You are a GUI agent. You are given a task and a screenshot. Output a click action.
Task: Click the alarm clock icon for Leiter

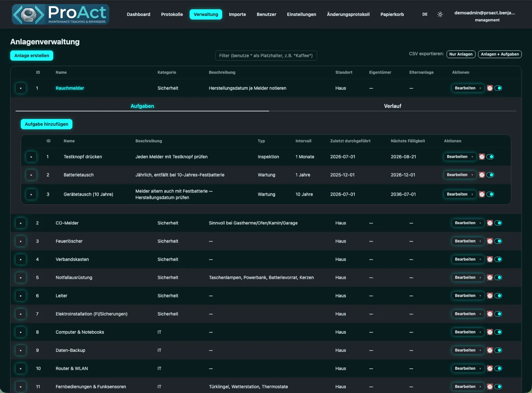[x=490, y=296]
